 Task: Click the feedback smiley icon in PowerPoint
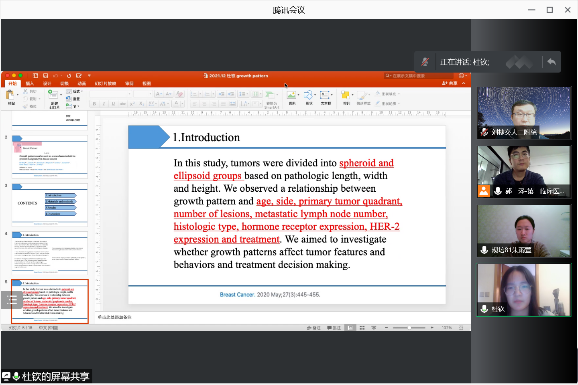pyautogui.click(x=461, y=76)
